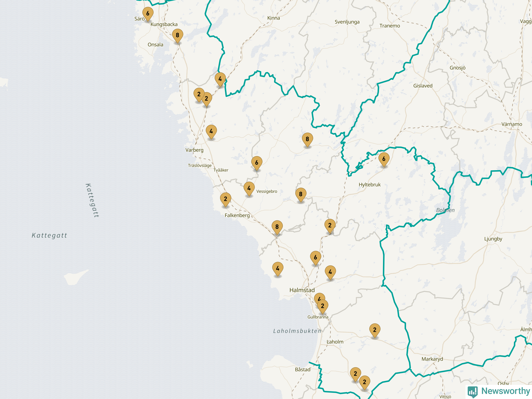Select the Vessigebro label
Image resolution: width=532 pixels, height=399 pixels.
(x=267, y=191)
